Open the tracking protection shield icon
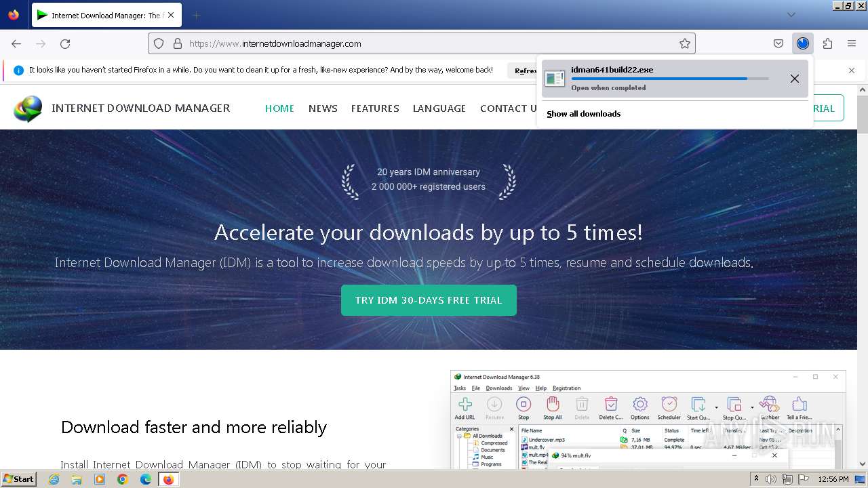This screenshot has height=488, width=868. (x=159, y=43)
